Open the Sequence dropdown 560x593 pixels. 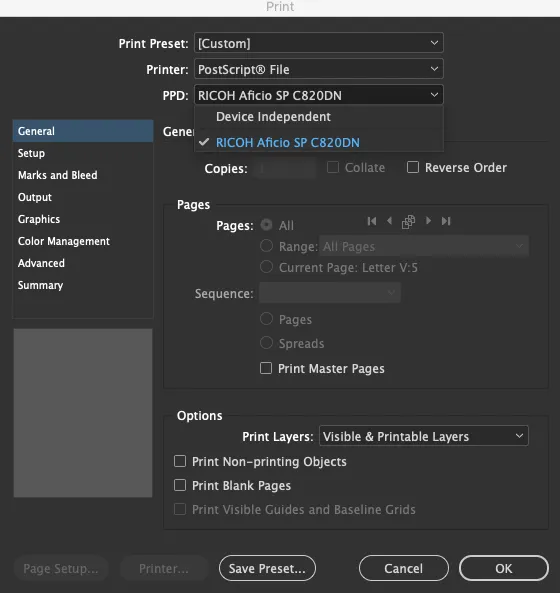coord(330,293)
